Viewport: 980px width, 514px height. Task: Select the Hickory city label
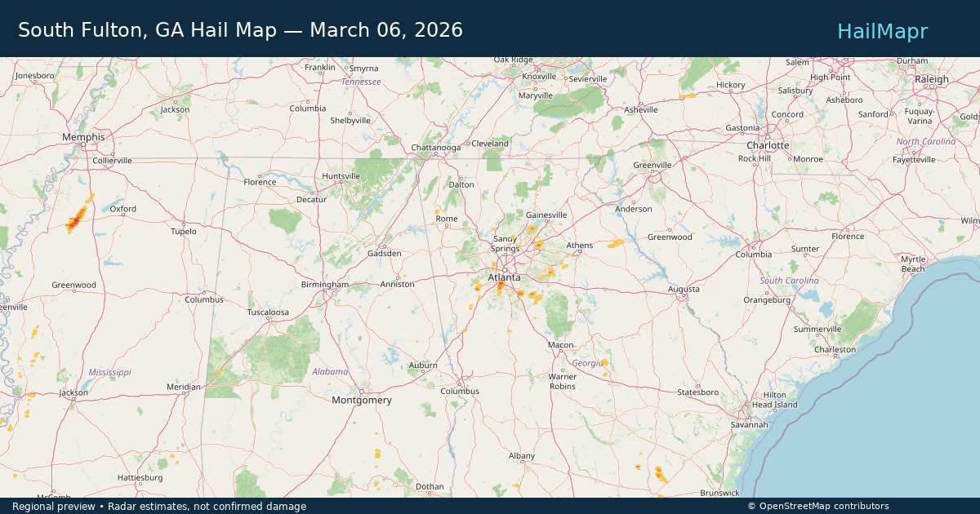click(731, 86)
